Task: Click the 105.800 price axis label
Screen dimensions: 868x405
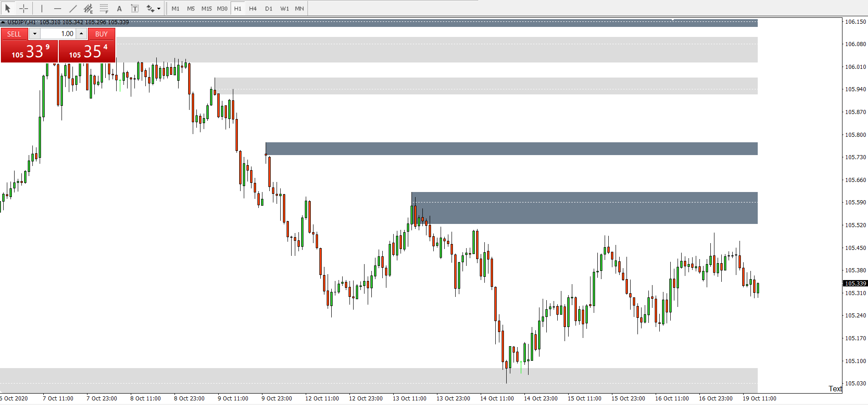Action: (855, 135)
